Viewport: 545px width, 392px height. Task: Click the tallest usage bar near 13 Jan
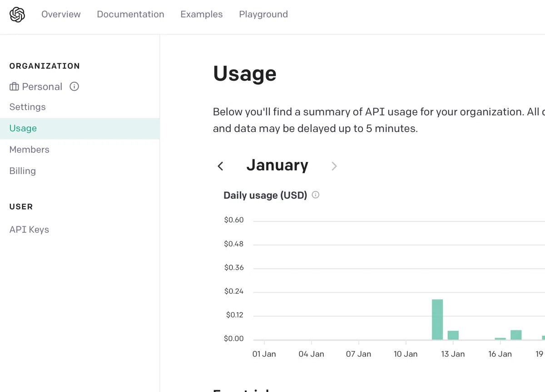click(437, 319)
